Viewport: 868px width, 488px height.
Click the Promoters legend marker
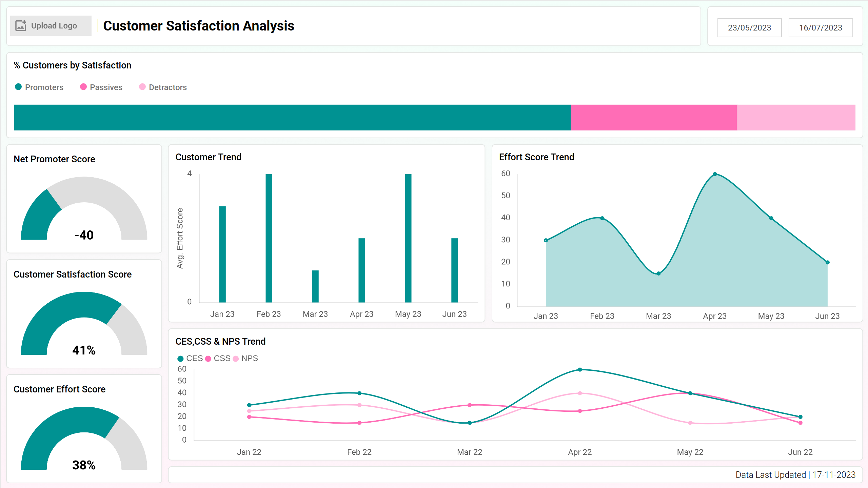coord(18,87)
